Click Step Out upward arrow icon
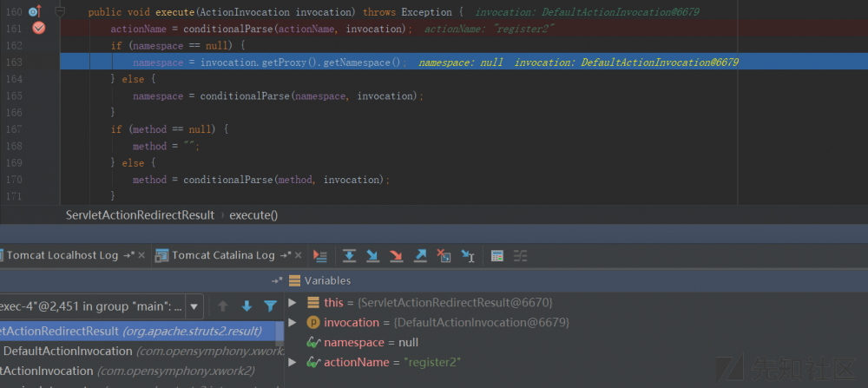 click(x=421, y=255)
